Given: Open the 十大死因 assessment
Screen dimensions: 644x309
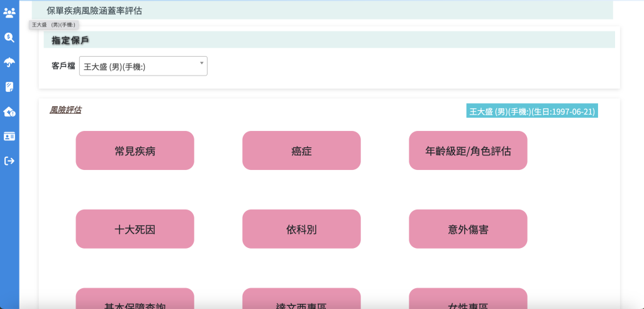Looking at the screenshot, I should [x=135, y=229].
